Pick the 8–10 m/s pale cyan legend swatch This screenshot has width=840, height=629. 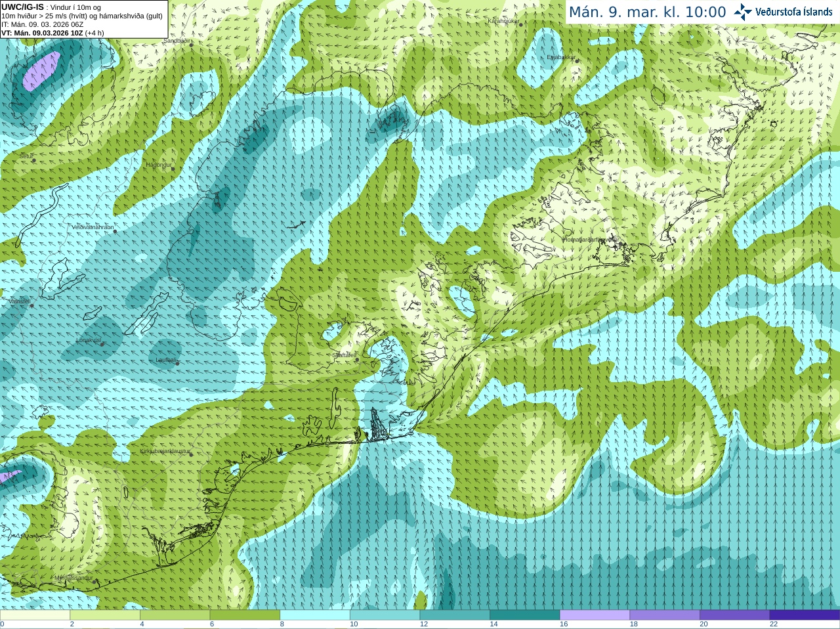click(315, 615)
